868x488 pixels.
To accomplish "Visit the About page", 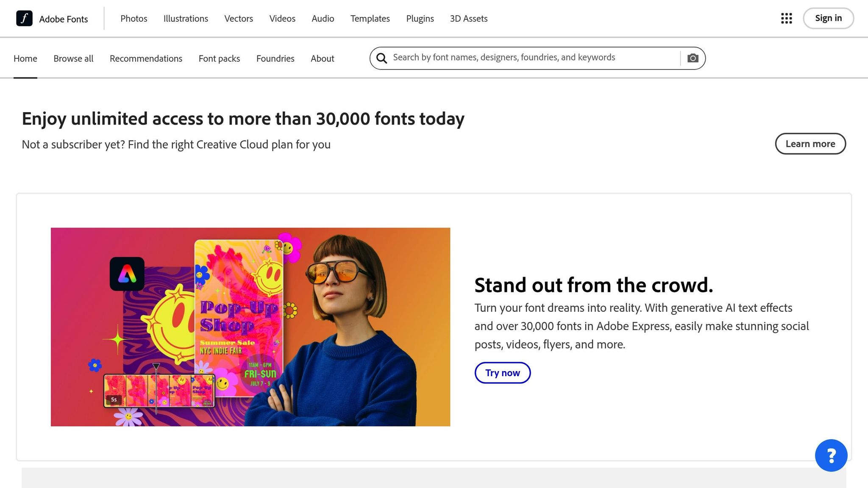I will point(322,58).
